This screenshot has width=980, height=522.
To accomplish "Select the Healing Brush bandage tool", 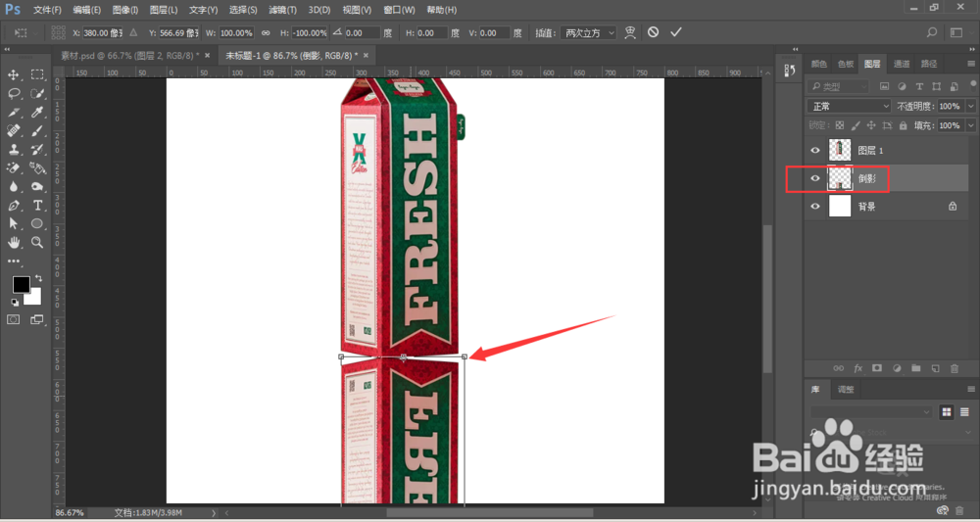I will tap(13, 131).
